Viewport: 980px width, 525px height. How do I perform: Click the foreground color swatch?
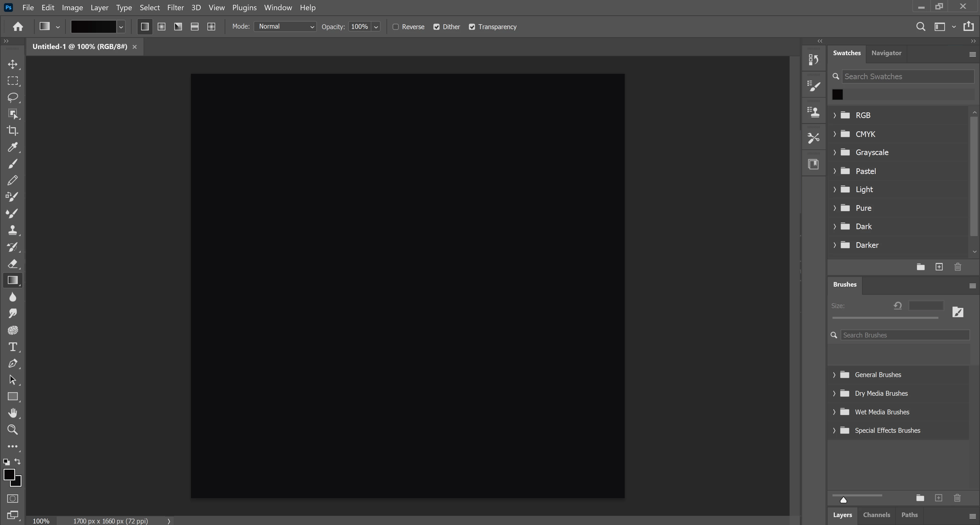click(x=8, y=474)
